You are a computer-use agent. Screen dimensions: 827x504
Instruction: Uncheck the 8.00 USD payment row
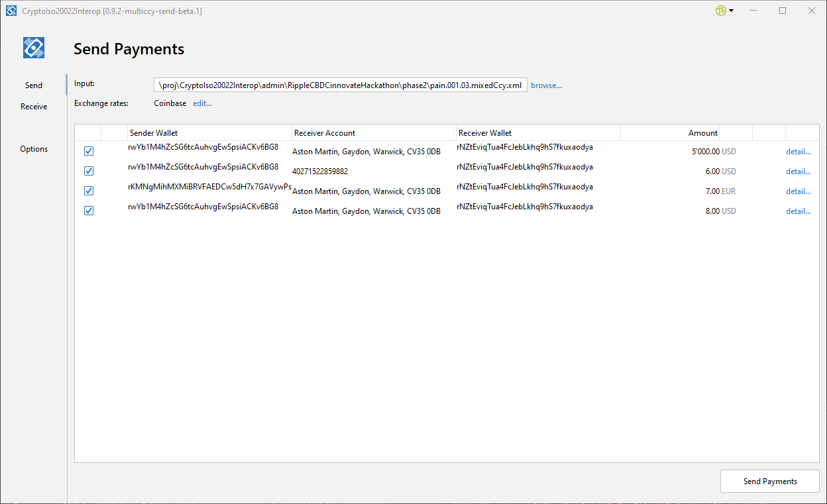pyautogui.click(x=89, y=211)
